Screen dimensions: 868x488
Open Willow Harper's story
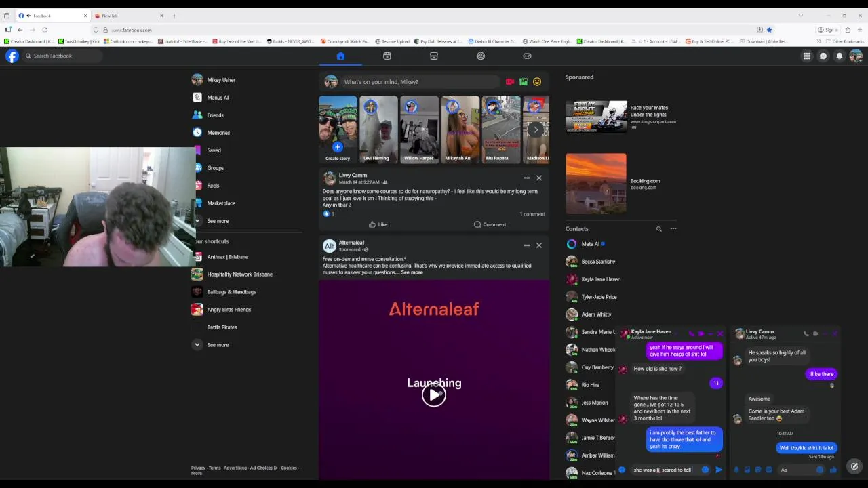click(x=419, y=129)
